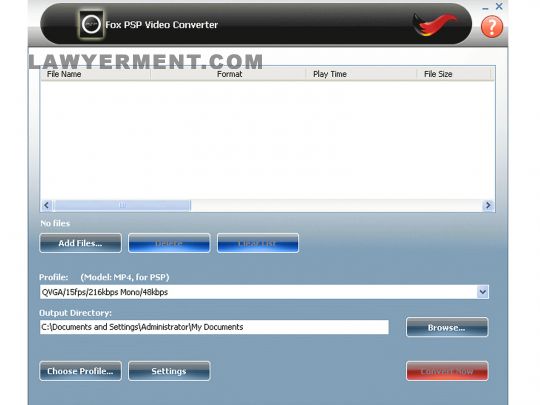Open help via the question mark icon
The image size is (540, 405).
pyautogui.click(x=491, y=27)
